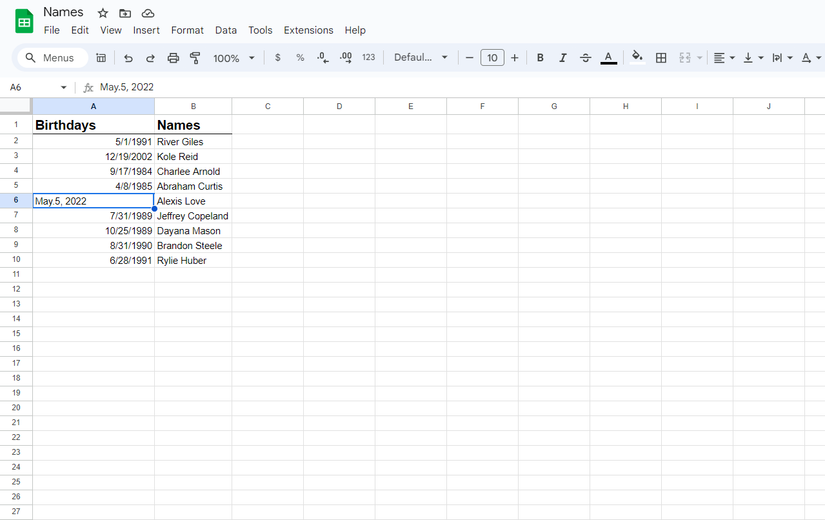This screenshot has width=825, height=520.
Task: Toggle italic formatting
Action: pos(563,58)
